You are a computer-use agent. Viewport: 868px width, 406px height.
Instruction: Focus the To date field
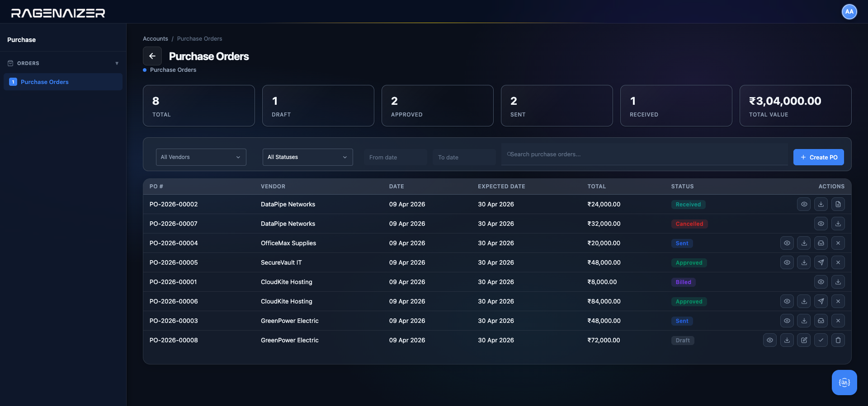[464, 157]
